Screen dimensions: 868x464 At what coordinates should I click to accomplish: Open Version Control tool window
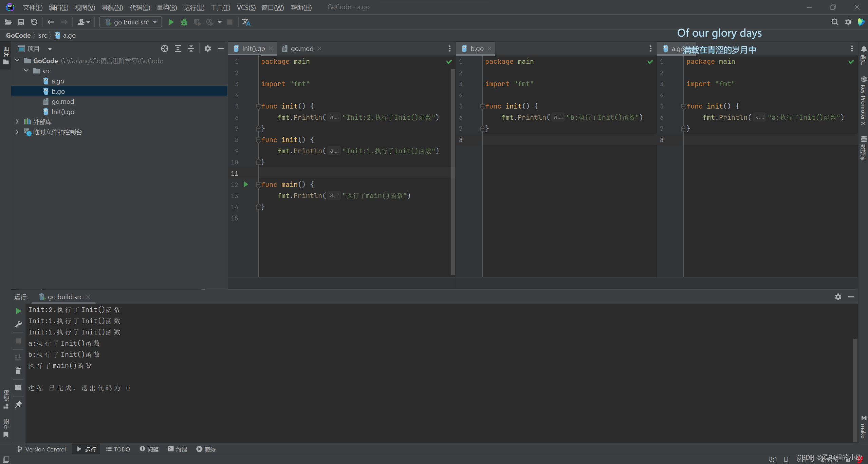(42, 449)
